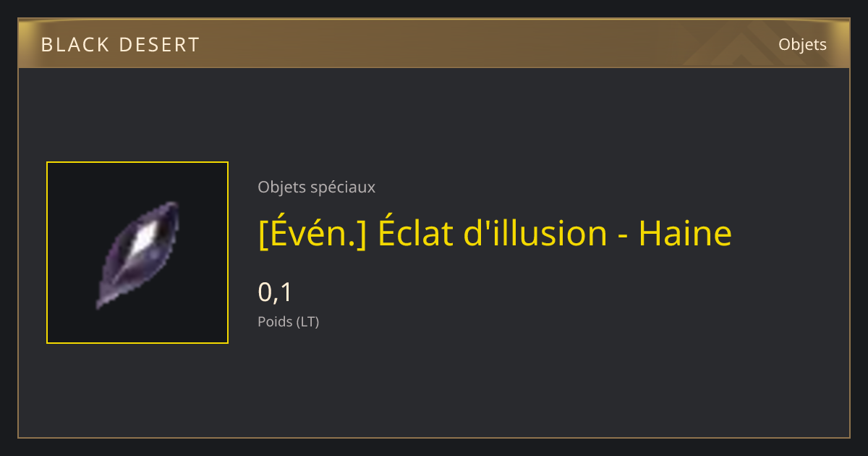Viewport: 868px width, 456px height.
Task: Select the Objets spéciaux category label
Action: point(316,187)
